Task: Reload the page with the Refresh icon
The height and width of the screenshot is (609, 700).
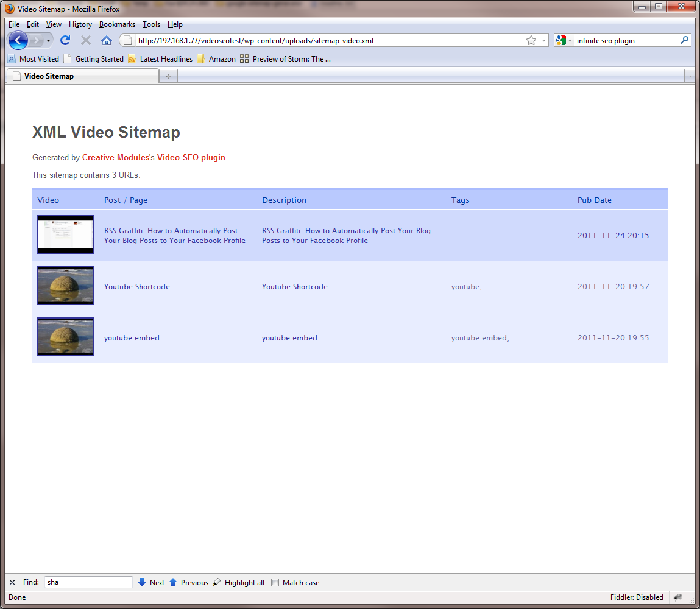Action: tap(65, 41)
